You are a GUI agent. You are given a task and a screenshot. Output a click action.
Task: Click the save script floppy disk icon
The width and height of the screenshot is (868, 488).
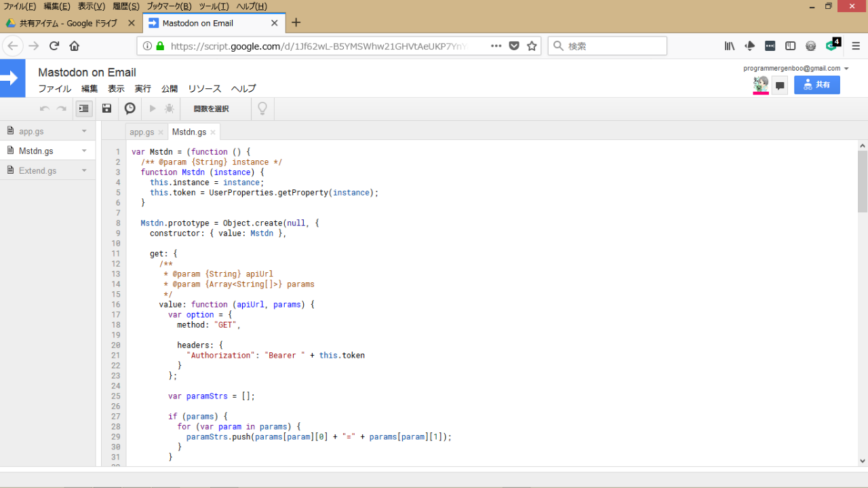click(x=106, y=109)
